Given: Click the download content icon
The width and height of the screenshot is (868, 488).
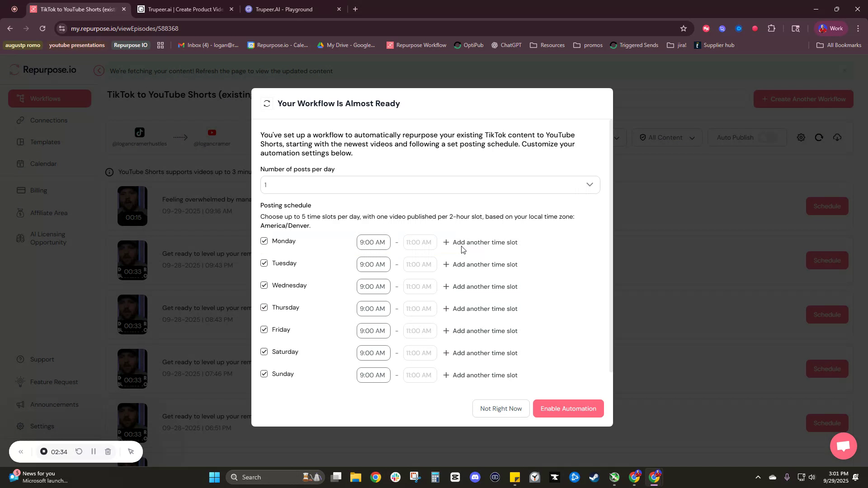Looking at the screenshot, I should [x=837, y=137].
